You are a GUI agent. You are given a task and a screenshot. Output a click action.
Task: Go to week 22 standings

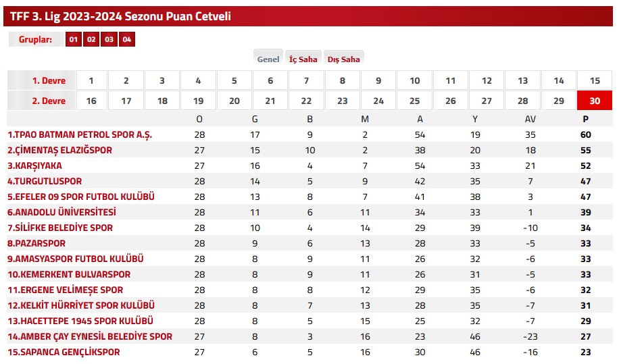306,101
